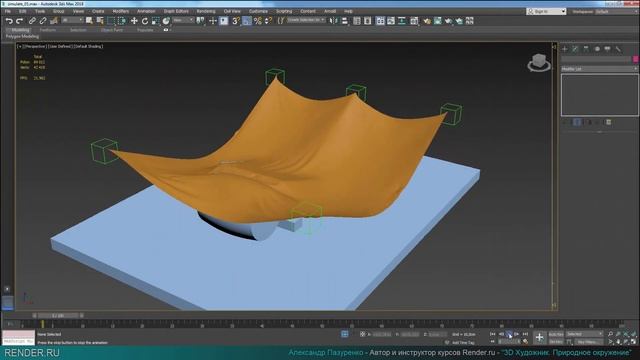Click the Mirror tool icon
This screenshot has width=640, height=360.
click(x=333, y=21)
